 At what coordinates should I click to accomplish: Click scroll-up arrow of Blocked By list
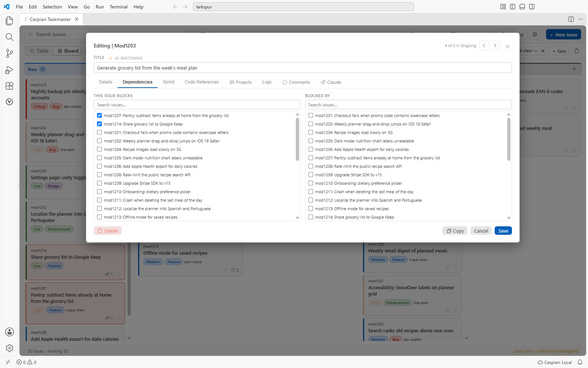point(509,114)
